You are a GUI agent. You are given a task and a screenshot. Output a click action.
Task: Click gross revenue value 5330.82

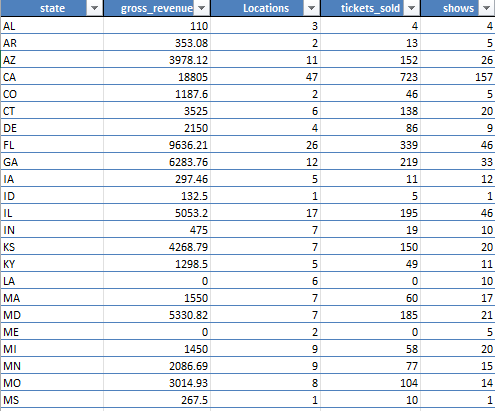click(x=188, y=315)
